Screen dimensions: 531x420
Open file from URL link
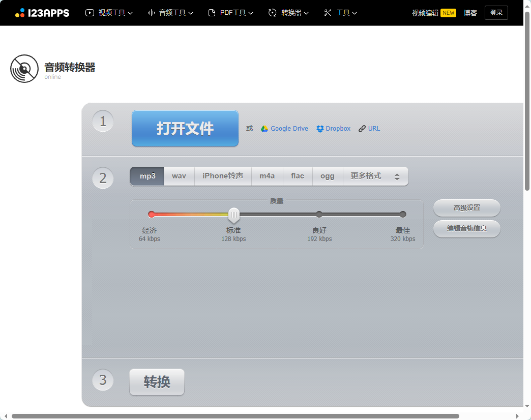[x=374, y=129]
